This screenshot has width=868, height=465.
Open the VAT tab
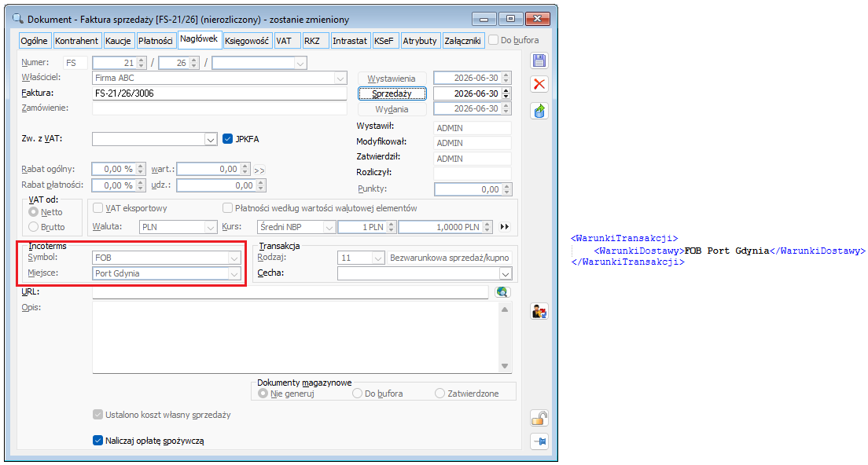[288, 40]
